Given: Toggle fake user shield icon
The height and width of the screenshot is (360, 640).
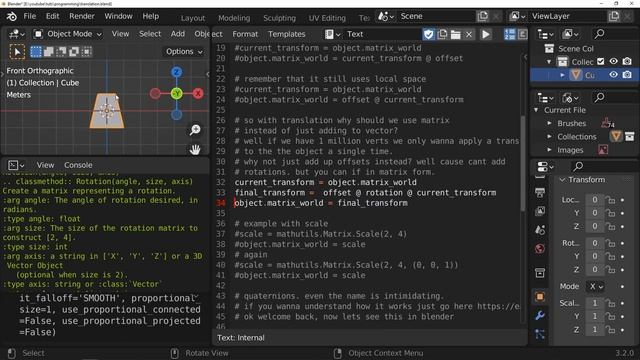Looking at the screenshot, I should 429,34.
